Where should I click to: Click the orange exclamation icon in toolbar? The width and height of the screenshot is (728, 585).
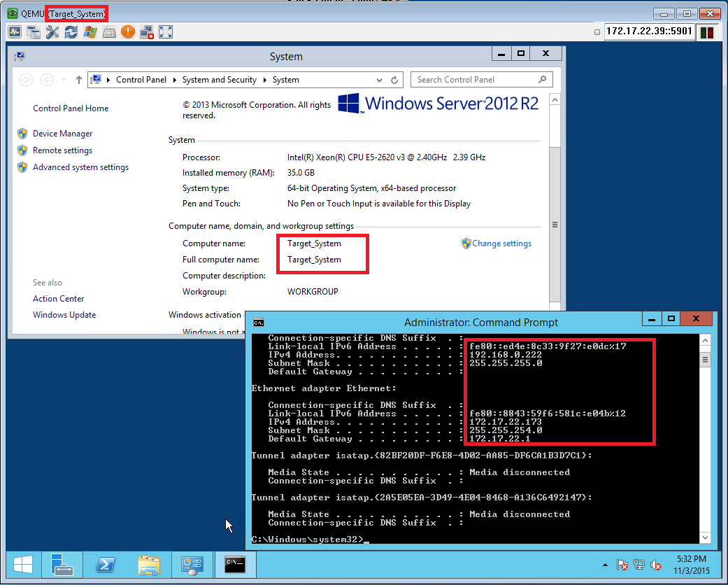pyautogui.click(x=127, y=32)
